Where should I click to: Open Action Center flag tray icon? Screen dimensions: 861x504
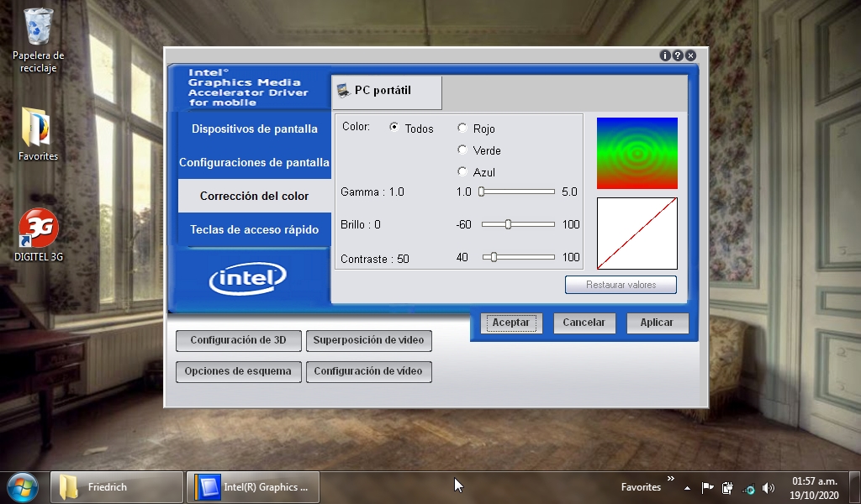coord(707,487)
